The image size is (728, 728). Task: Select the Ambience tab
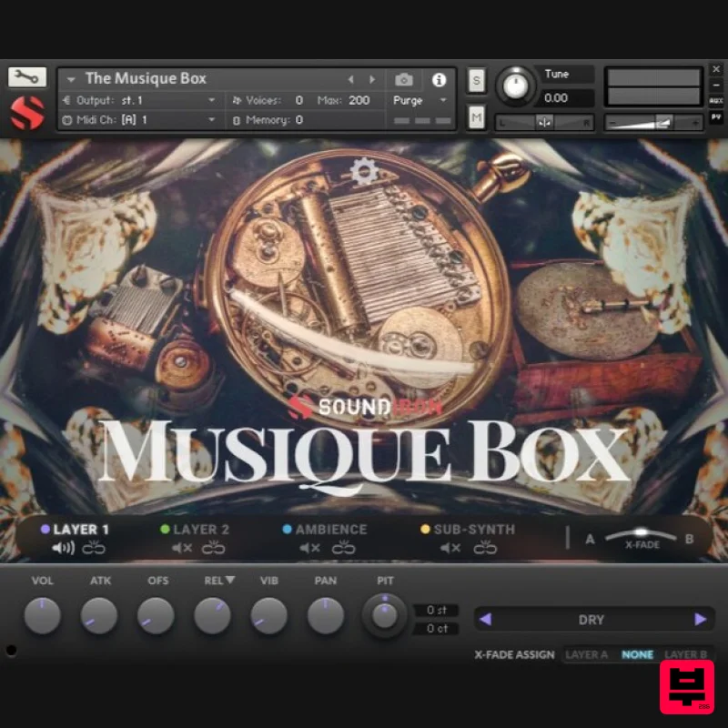[325, 530]
